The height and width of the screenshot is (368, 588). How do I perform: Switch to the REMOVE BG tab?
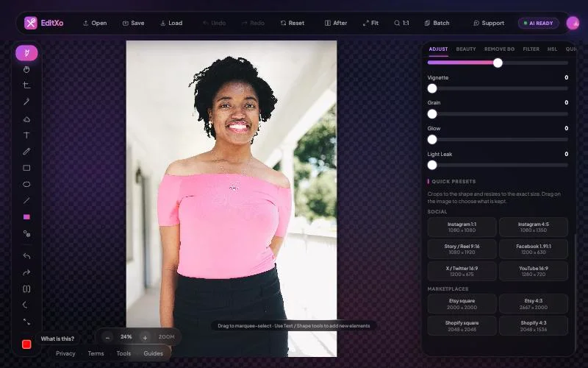pos(499,49)
